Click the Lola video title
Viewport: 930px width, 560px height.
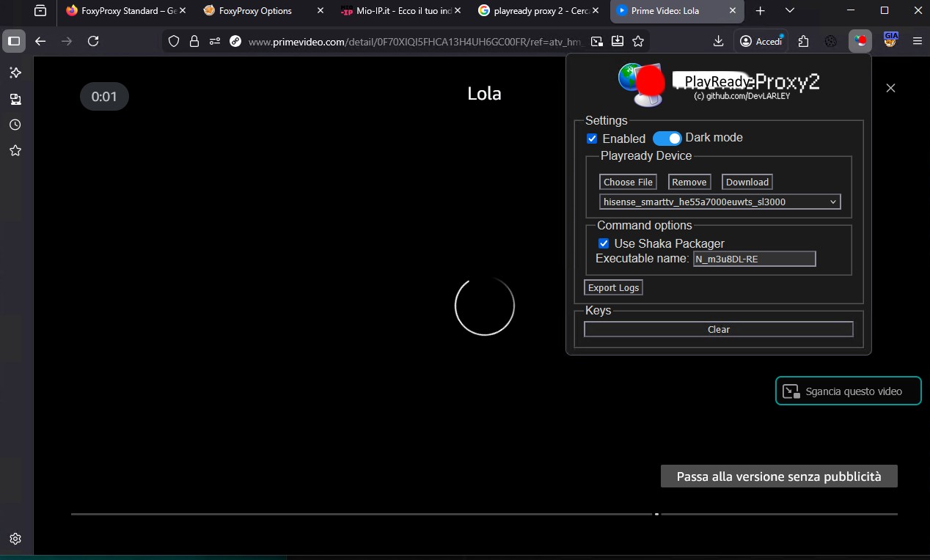point(484,94)
